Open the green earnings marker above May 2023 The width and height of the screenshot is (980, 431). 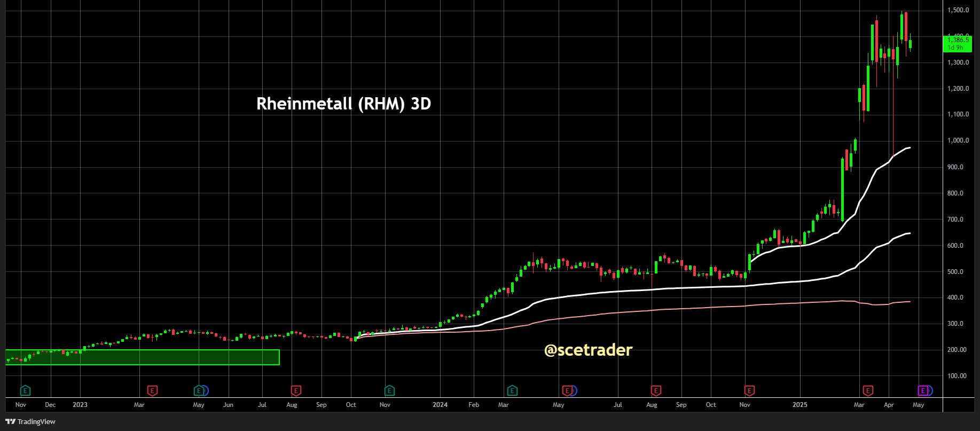[199, 390]
